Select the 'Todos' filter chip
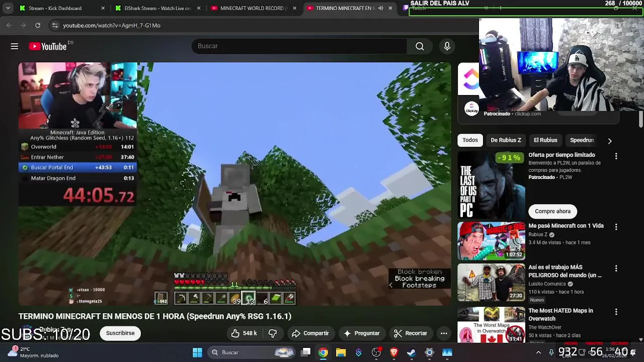The height and width of the screenshot is (362, 644). (470, 140)
